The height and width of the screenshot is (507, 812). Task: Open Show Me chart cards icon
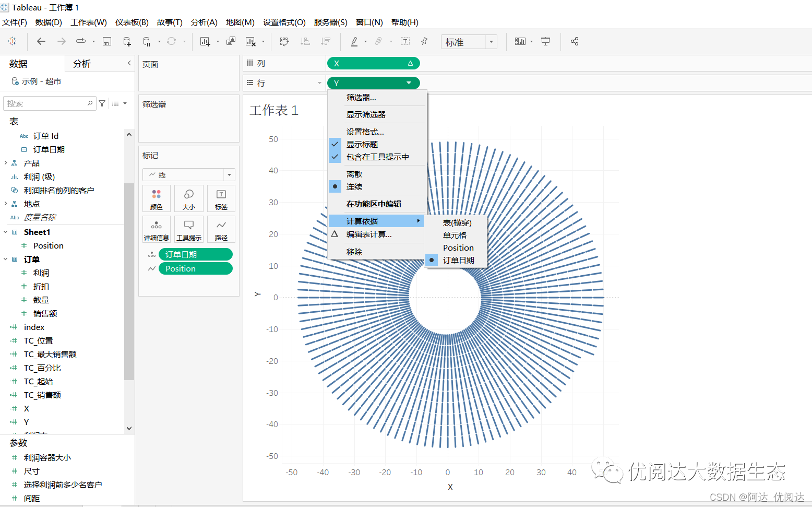pos(520,41)
